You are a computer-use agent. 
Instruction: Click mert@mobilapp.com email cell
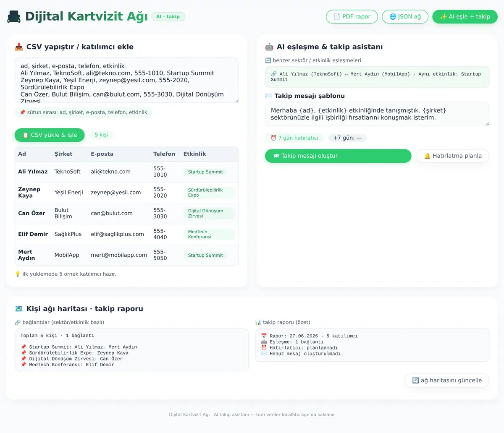click(119, 255)
